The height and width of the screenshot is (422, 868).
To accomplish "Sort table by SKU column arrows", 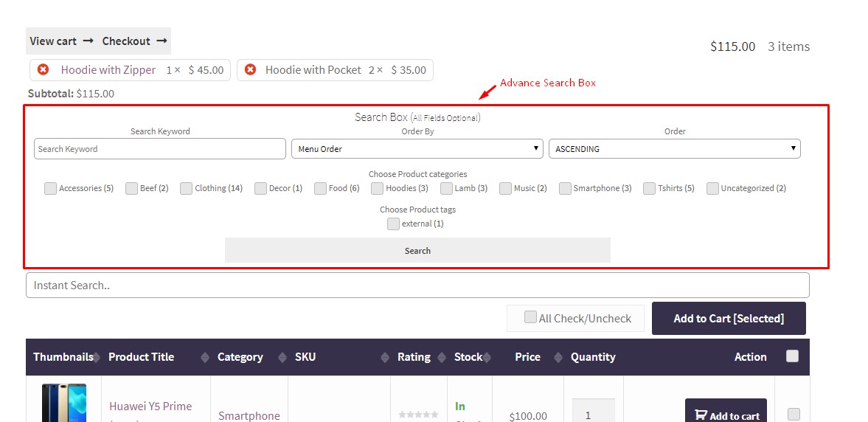I will pos(385,358).
